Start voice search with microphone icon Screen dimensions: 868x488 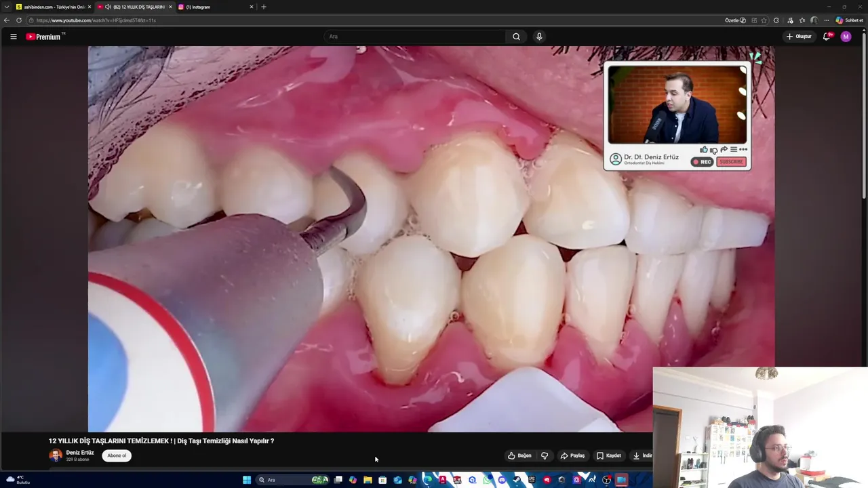539,37
